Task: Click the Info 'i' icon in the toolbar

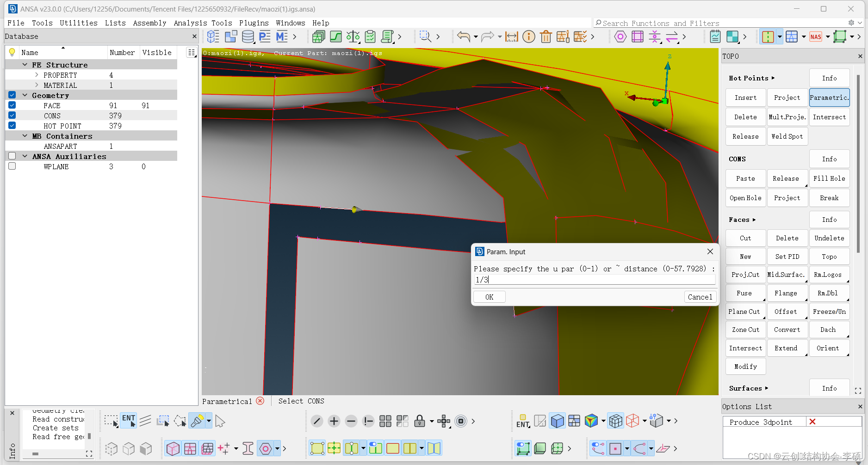Action: point(529,37)
